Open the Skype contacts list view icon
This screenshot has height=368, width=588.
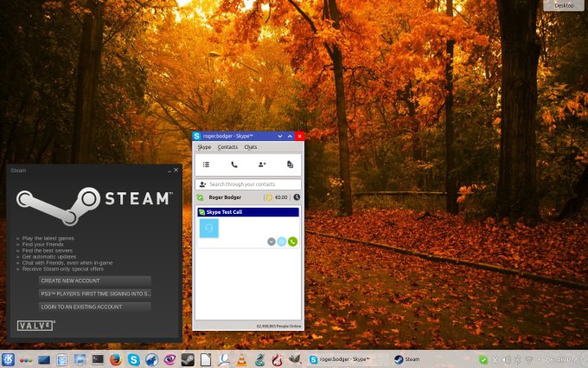pos(206,165)
